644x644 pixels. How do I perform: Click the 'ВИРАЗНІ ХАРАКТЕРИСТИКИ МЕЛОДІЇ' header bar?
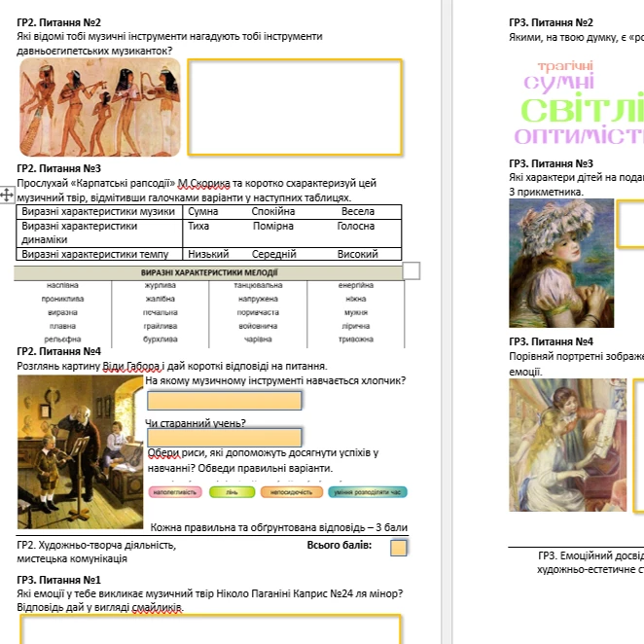208,273
